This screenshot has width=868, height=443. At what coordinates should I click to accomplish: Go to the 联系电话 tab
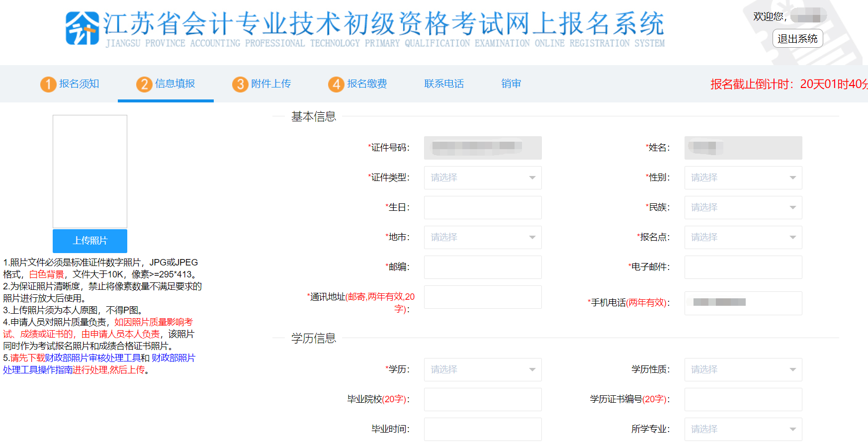(443, 84)
